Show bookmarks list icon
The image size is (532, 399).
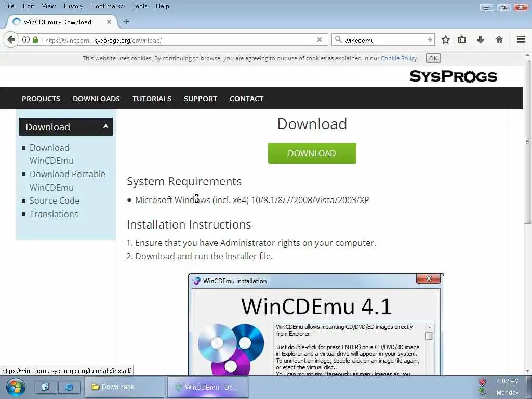(462, 39)
